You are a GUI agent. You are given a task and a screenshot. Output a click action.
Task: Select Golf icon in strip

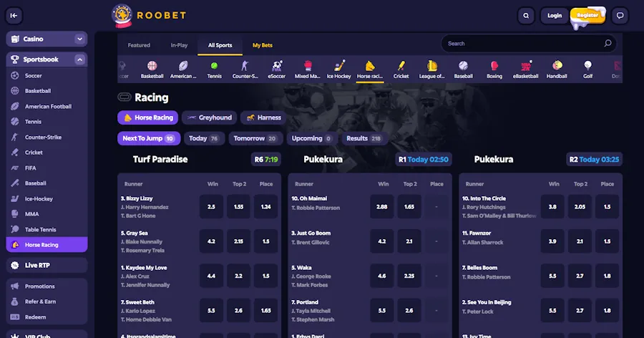(x=587, y=69)
